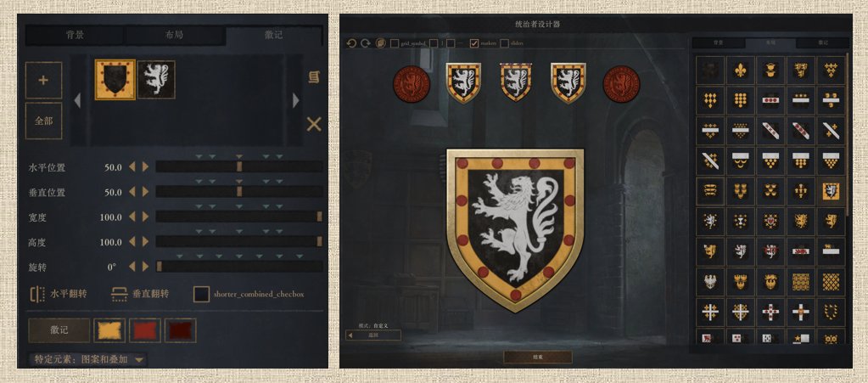Click the 全部 button
The width and height of the screenshot is (868, 383).
43,121
